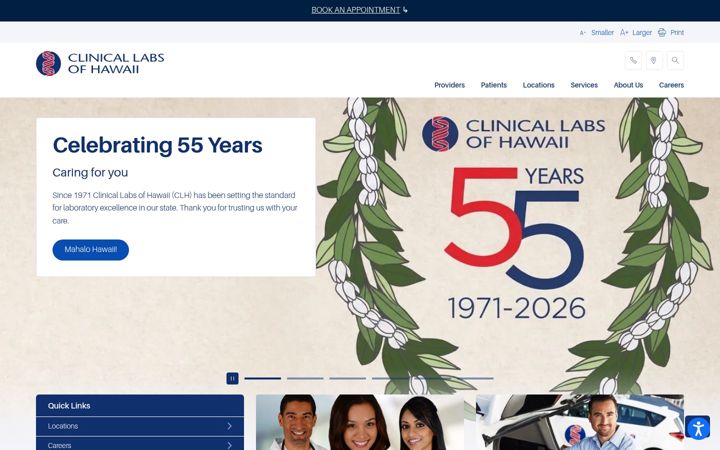This screenshot has height=450, width=720.
Task: Click the Print link
Action: pos(677,33)
